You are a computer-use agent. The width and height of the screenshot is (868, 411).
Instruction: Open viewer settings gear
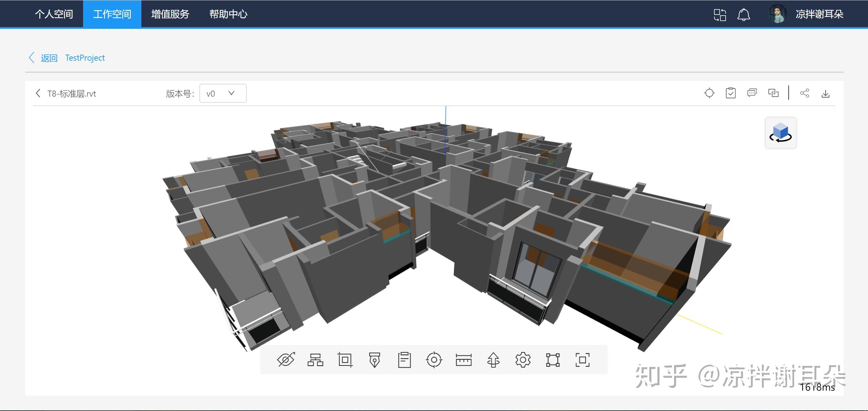[523, 360]
